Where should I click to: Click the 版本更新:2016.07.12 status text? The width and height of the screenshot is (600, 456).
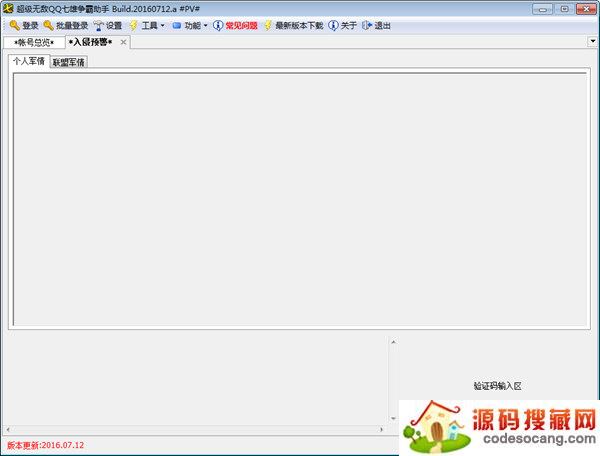[x=46, y=445]
